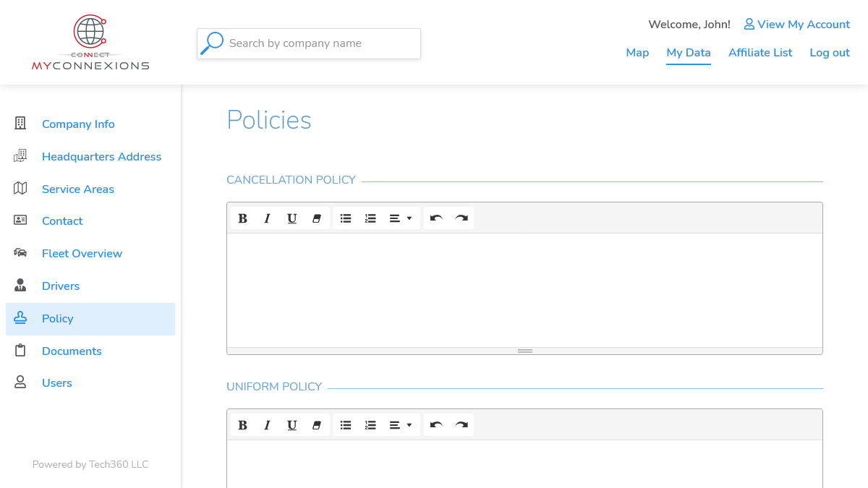Click the Welcome, John! greeting
This screenshot has width=868, height=488.
689,25
